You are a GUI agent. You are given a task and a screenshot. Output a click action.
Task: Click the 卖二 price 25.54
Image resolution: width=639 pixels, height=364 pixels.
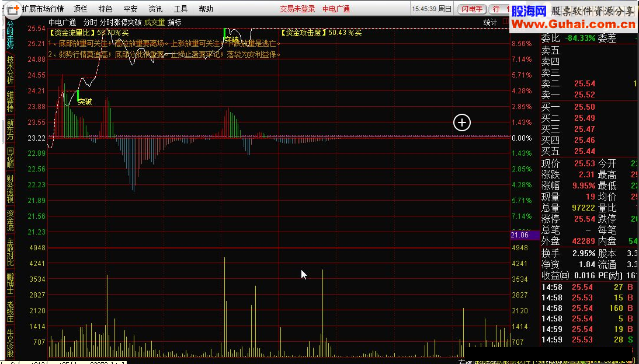(x=585, y=83)
